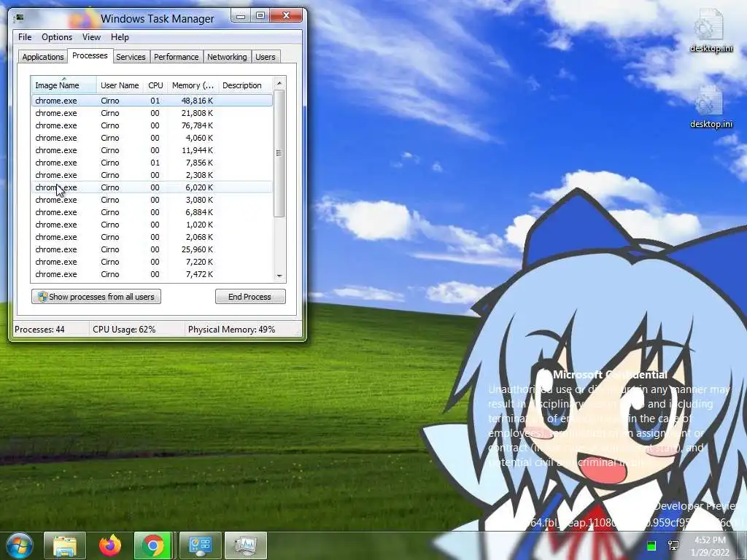Image resolution: width=747 pixels, height=560 pixels.
Task: Switch to the Networking tab
Action: [227, 57]
